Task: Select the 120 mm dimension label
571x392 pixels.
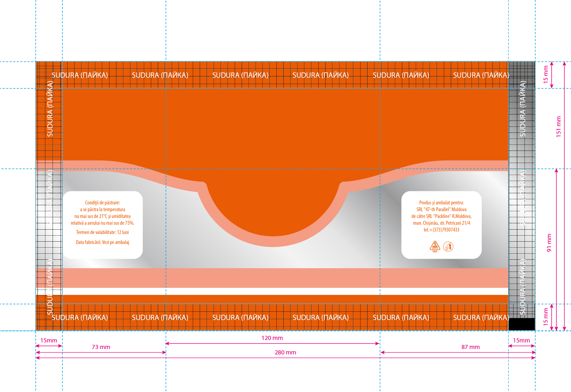Action: point(272,338)
